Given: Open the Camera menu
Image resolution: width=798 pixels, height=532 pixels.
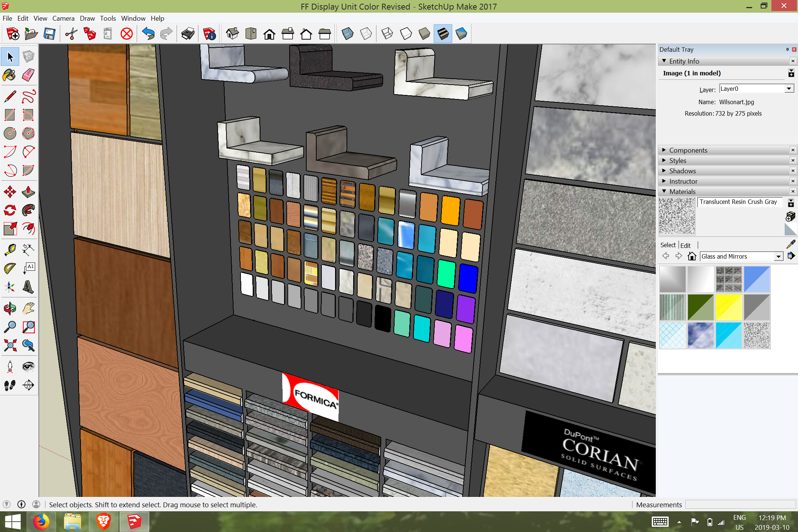Looking at the screenshot, I should tap(63, 18).
